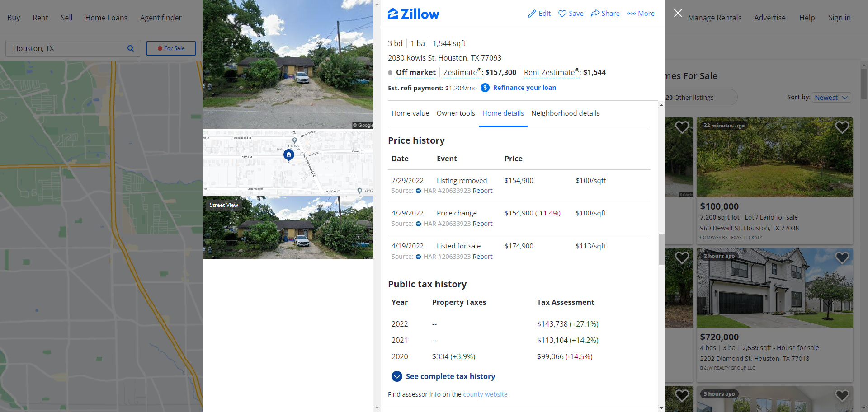
Task: Open the Help link
Action: click(x=807, y=18)
